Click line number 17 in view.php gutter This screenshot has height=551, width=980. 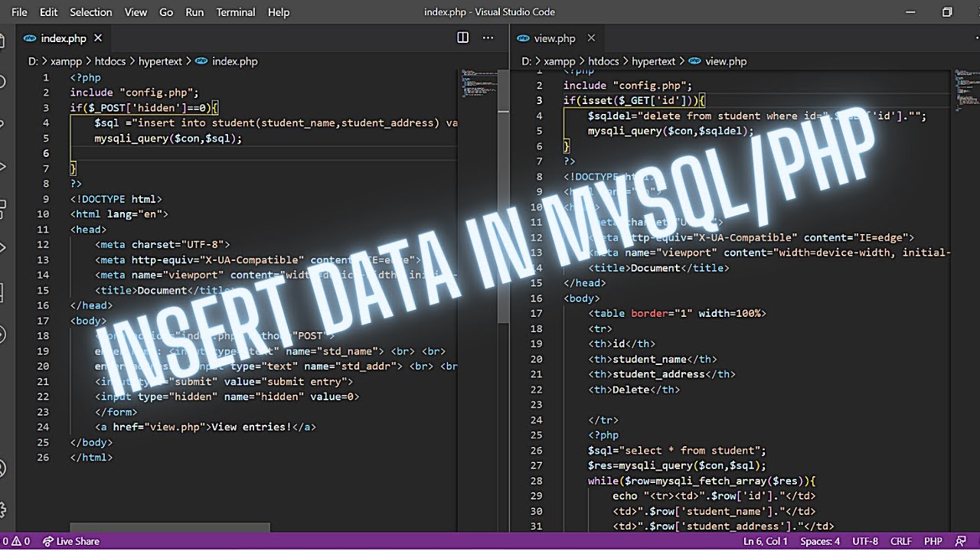537,313
